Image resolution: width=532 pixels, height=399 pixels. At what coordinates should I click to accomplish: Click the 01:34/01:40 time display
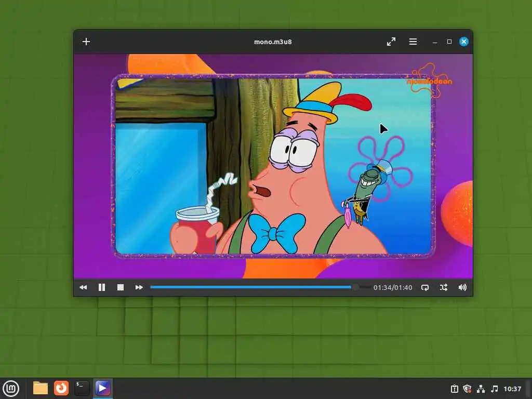(x=393, y=287)
